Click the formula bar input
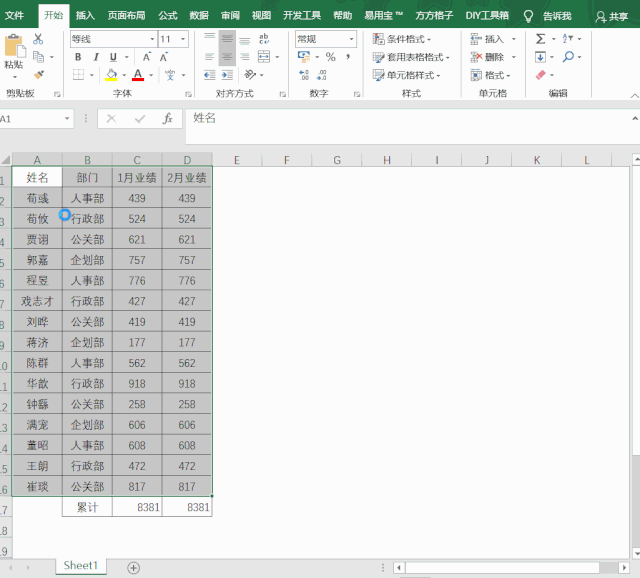The image size is (640, 578). click(x=408, y=126)
